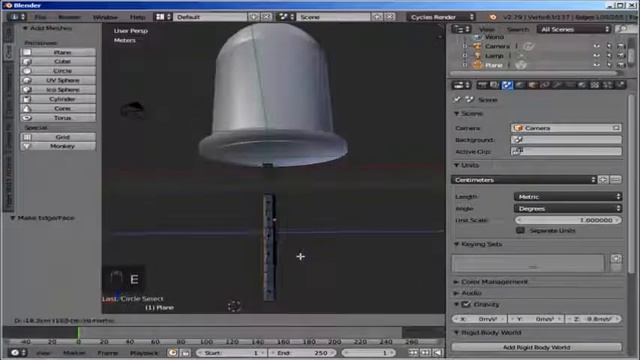Expand the Color Management panel
The width and height of the screenshot is (640, 360).
click(x=457, y=282)
